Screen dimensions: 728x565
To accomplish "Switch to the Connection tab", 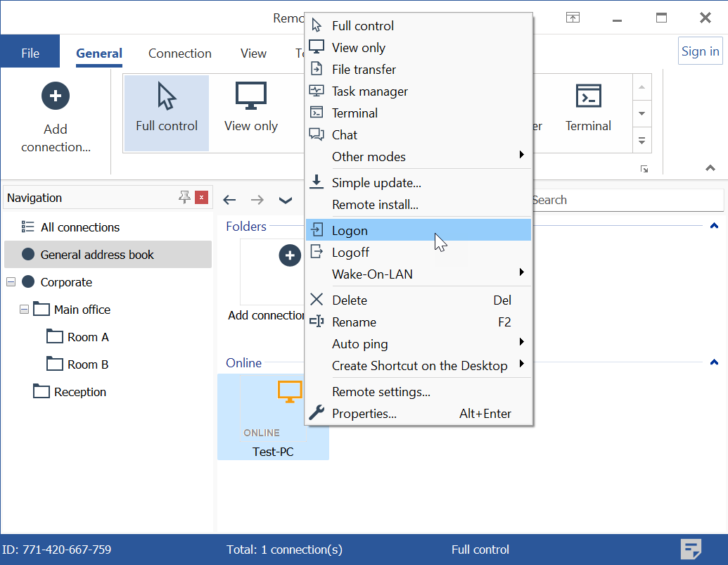I will (179, 53).
